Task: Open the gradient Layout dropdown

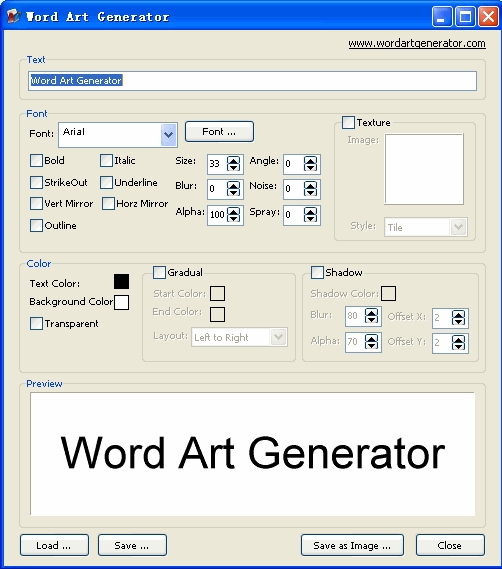Action: (278, 337)
